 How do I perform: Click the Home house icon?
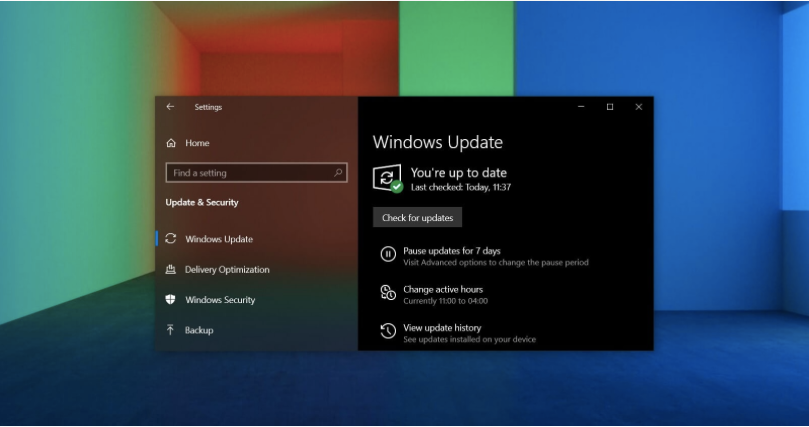point(171,143)
